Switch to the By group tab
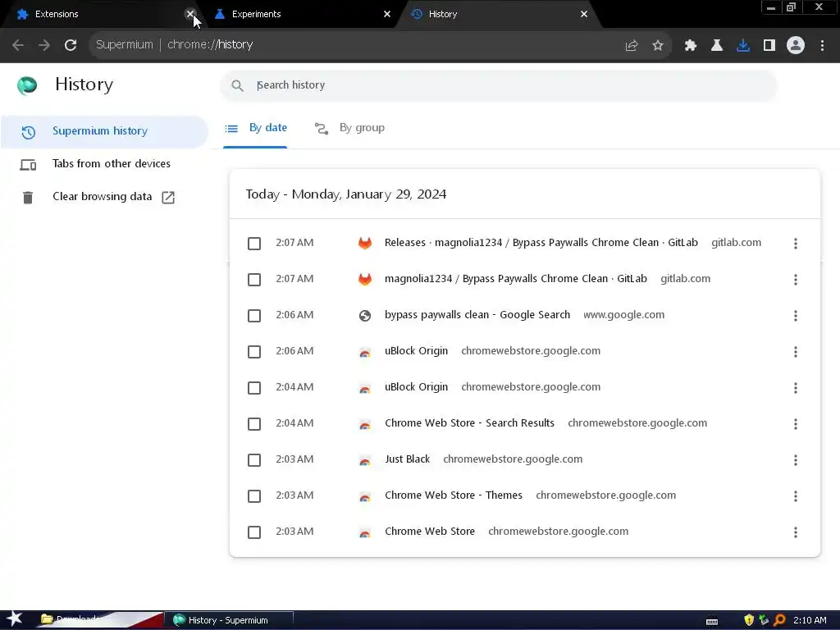 [349, 128]
